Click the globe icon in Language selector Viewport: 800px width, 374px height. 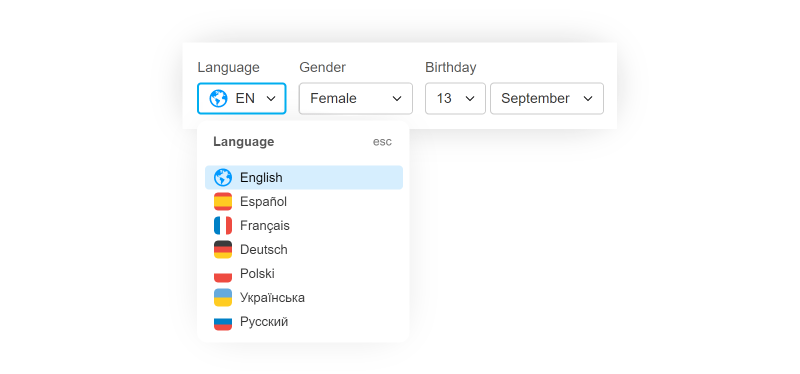point(218,98)
